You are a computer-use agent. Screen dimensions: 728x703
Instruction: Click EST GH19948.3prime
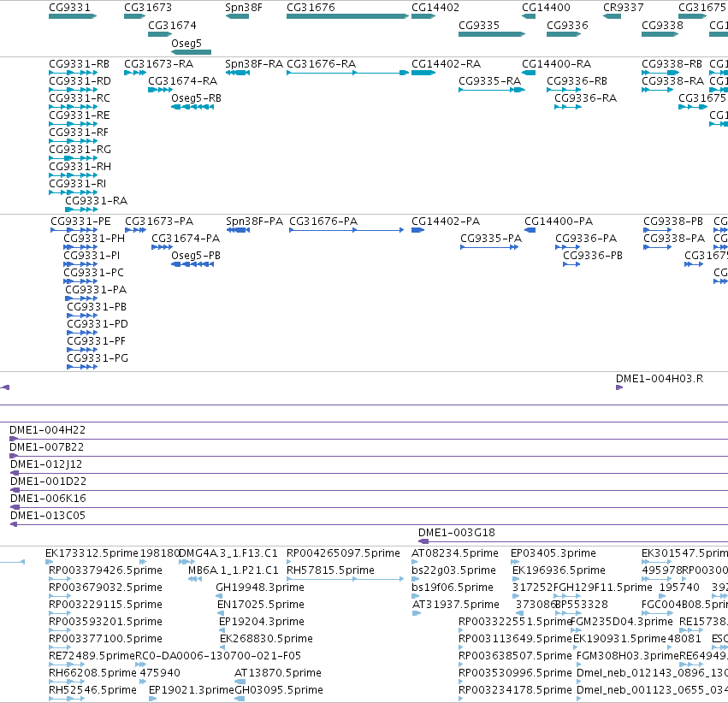219,596
